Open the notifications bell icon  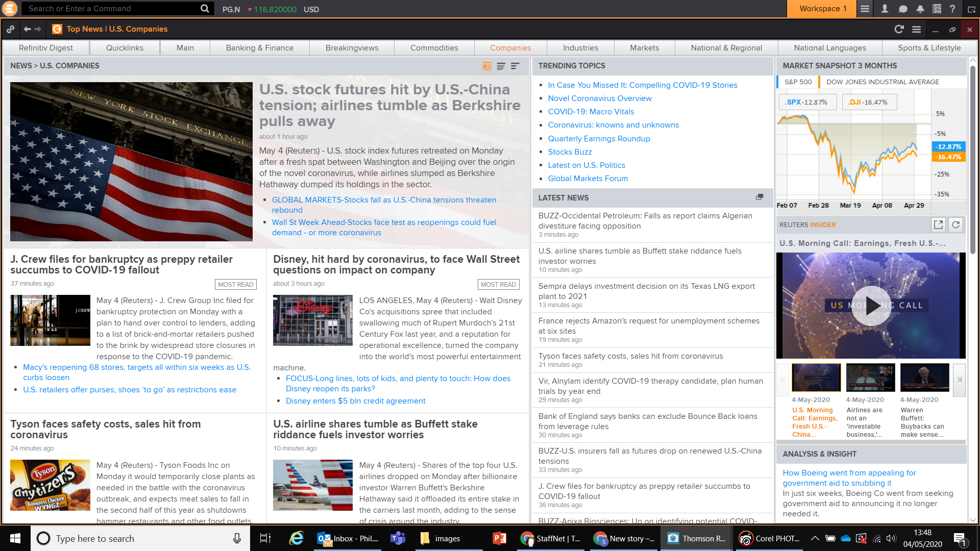click(x=920, y=9)
